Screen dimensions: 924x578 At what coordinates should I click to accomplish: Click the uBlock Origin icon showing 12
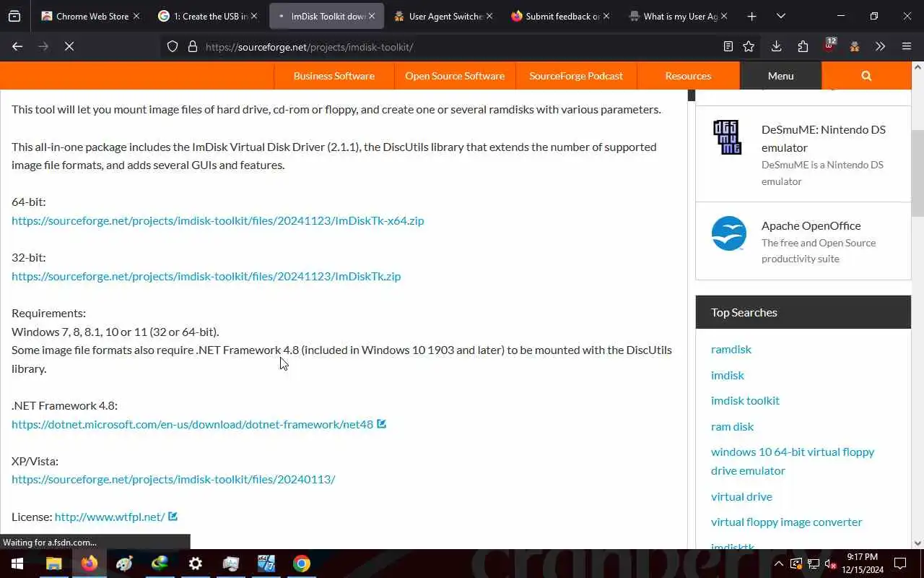click(829, 46)
